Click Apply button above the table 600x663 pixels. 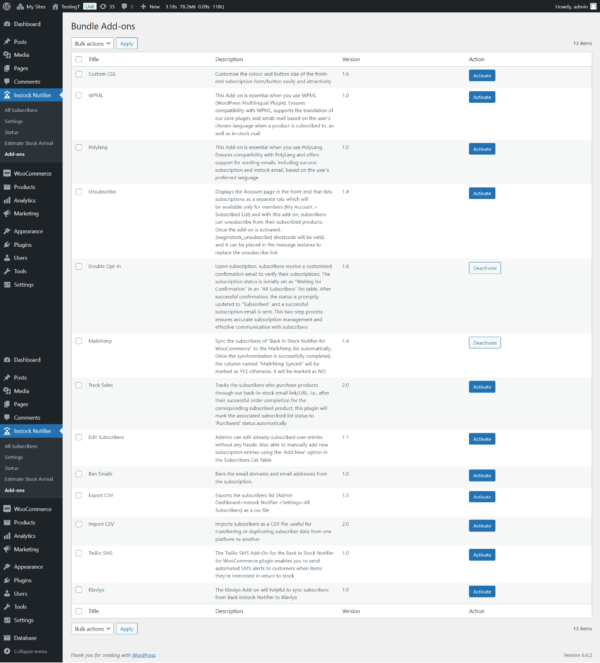[x=126, y=44]
